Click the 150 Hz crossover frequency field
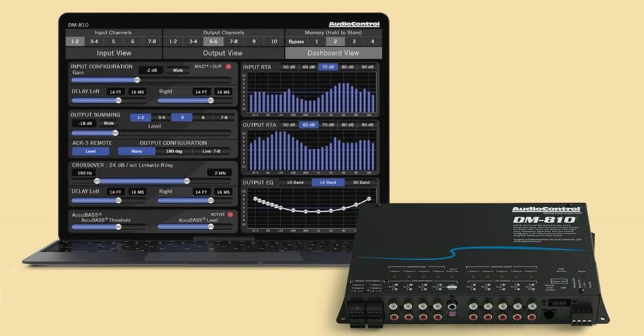 point(84,173)
